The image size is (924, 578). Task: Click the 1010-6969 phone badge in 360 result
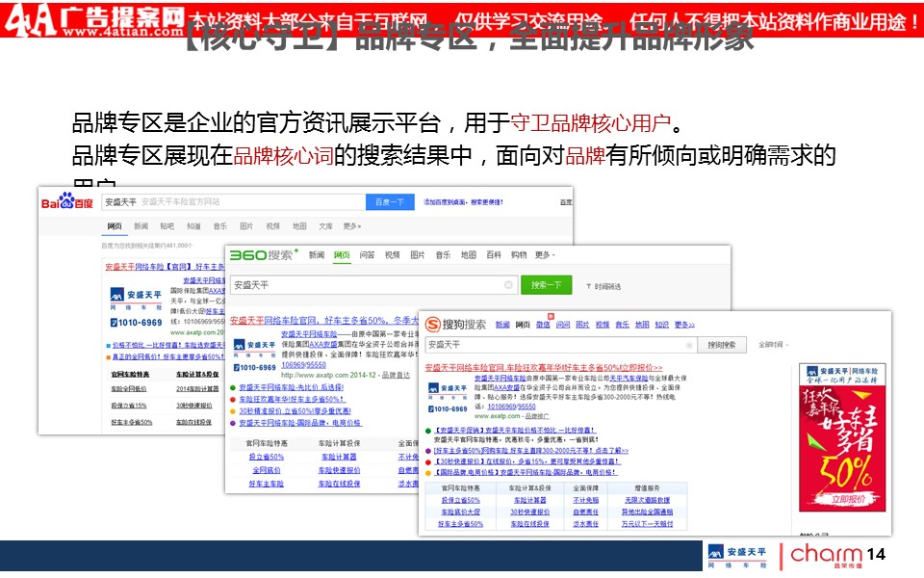[x=254, y=367]
